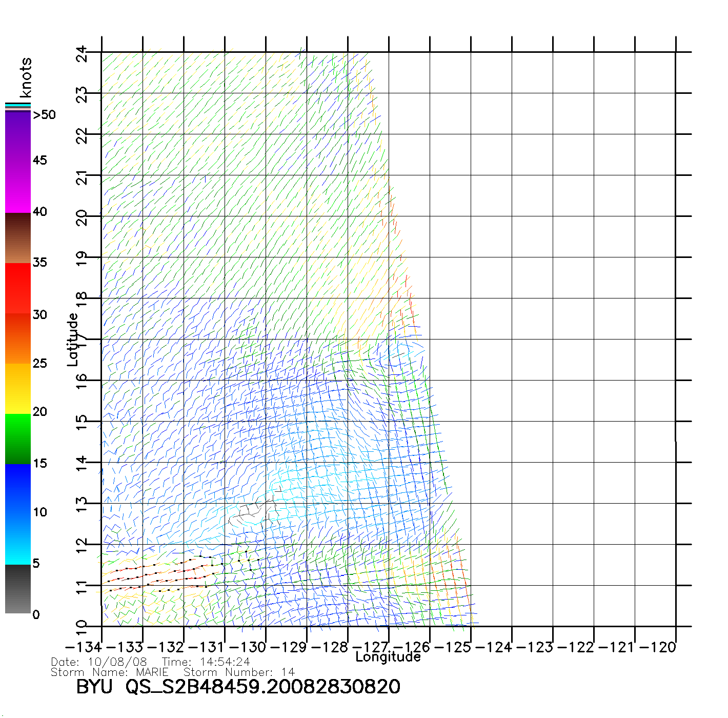Click the "Time: 14:54:24" text
Image resolution: width=728 pixels, height=718 pixels.
click(206, 662)
